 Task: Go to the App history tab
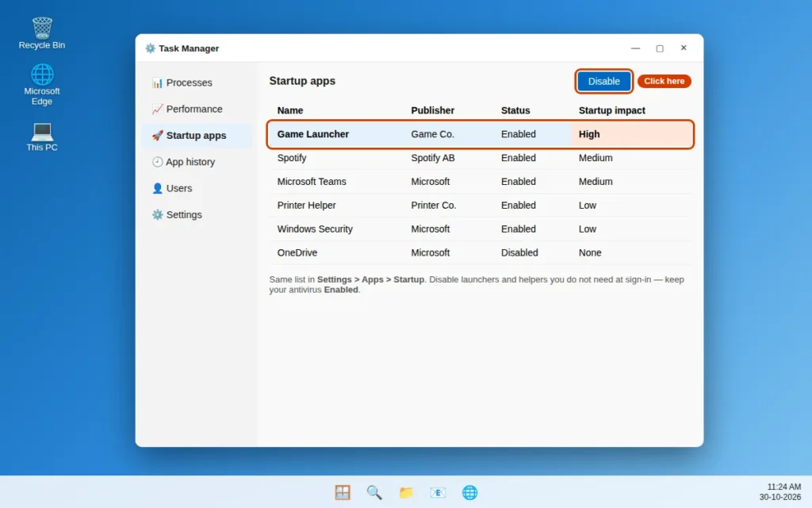197,162
